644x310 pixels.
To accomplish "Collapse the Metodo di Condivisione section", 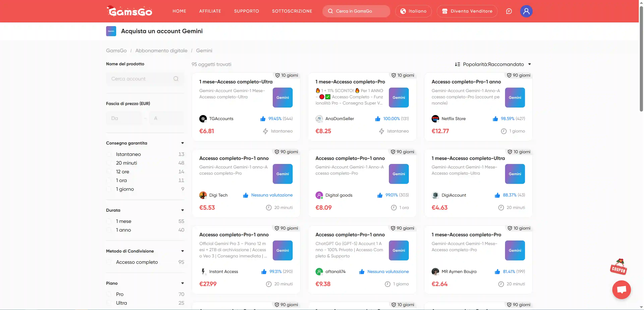I will [182, 251].
